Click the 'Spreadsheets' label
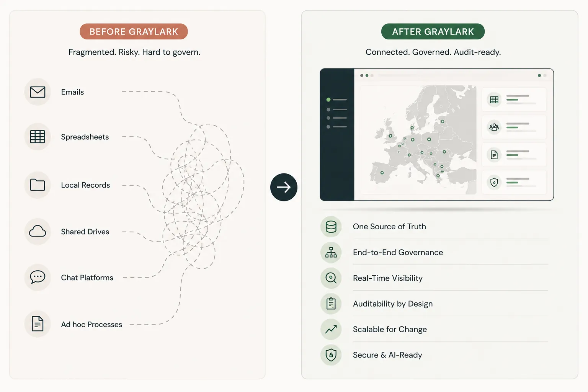The image size is (588, 392). pyautogui.click(x=85, y=137)
